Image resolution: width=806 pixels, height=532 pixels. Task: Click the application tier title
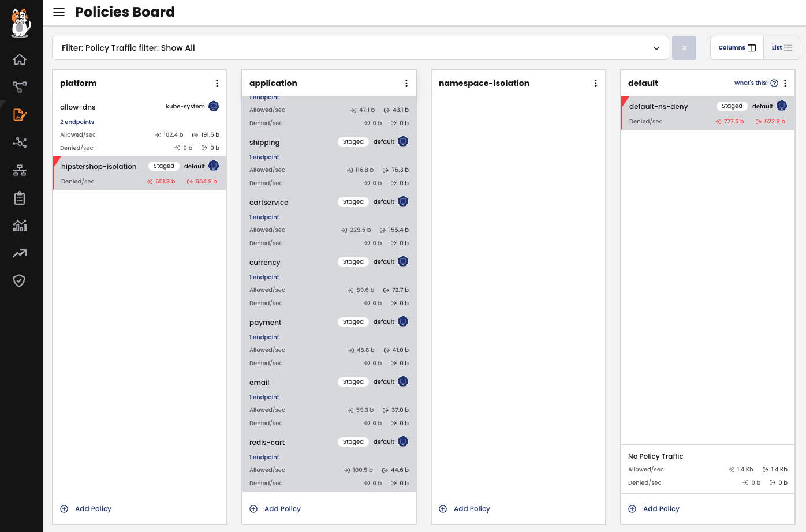coord(273,83)
